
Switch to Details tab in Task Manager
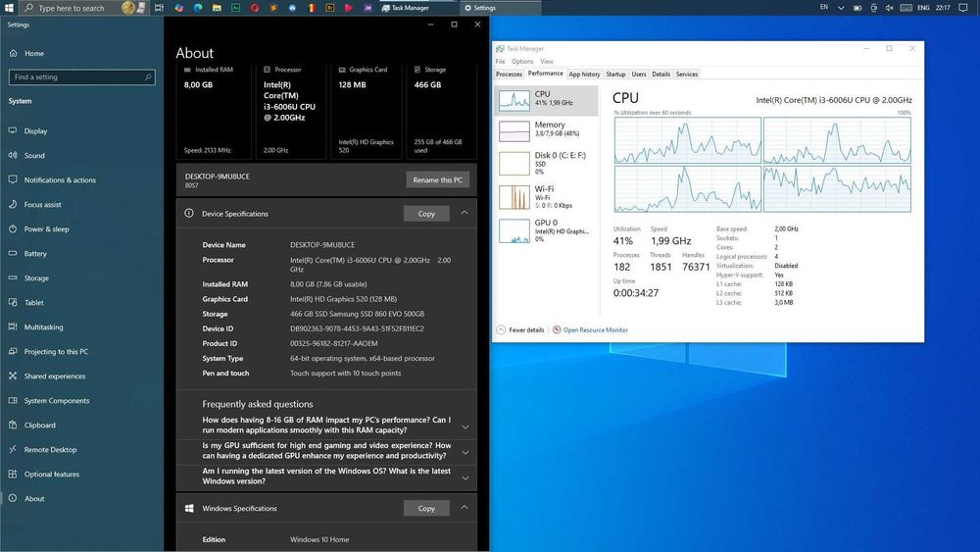[661, 74]
